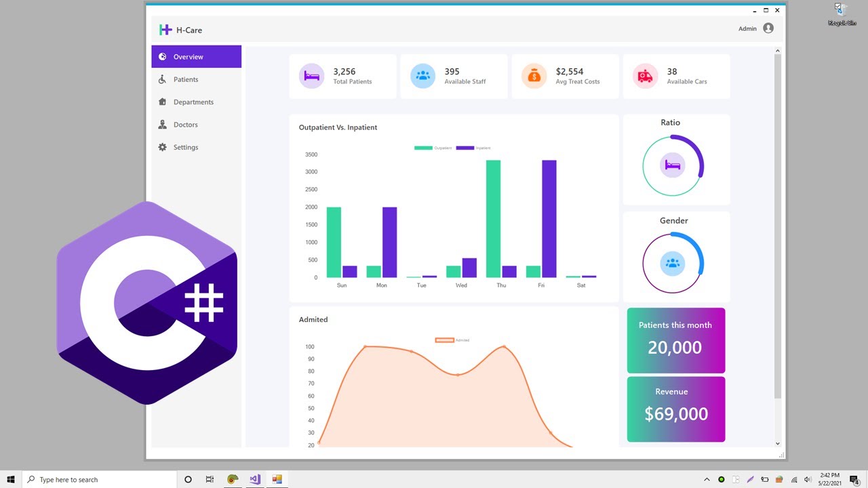Click the 3,256 Total Patients value
This screenshot has height=488, width=868.
pos(344,71)
